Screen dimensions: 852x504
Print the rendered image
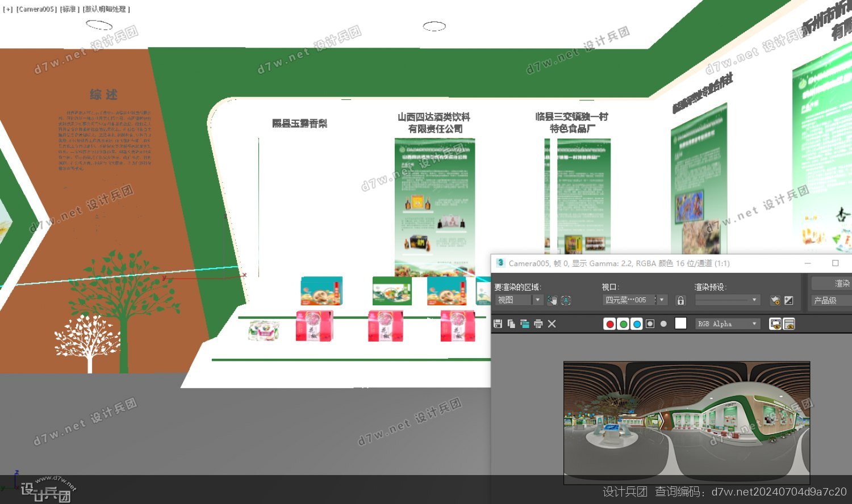click(538, 324)
